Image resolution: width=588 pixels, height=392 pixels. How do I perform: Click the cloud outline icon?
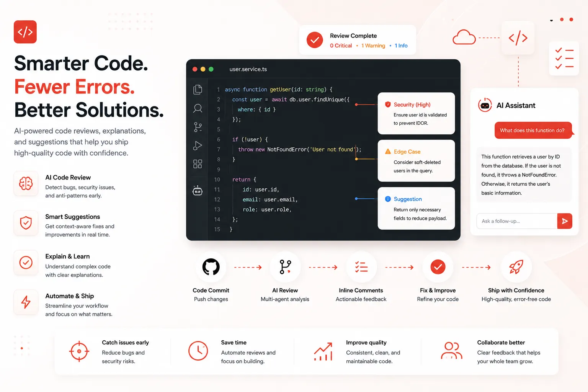pyautogui.click(x=464, y=37)
